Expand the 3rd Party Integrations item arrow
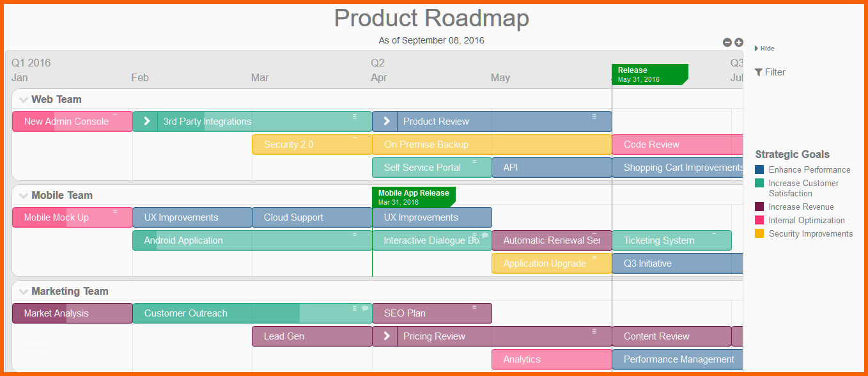The width and height of the screenshot is (868, 376). click(146, 121)
